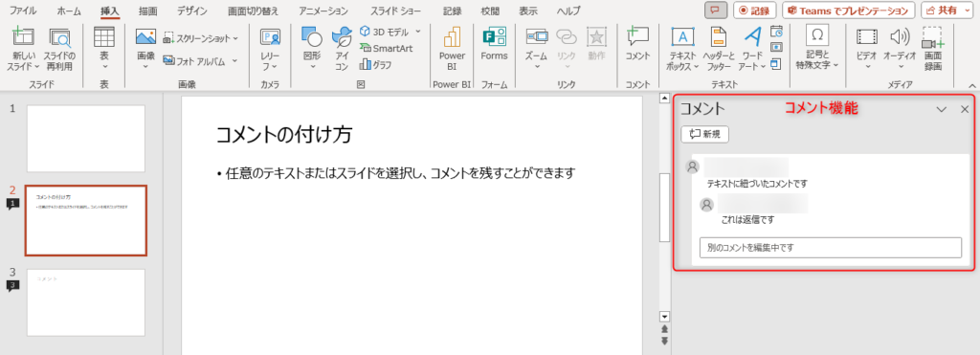Click the reply field '別のコメントを編集中です'
Viewport: 980px width, 355px height.
830,248
